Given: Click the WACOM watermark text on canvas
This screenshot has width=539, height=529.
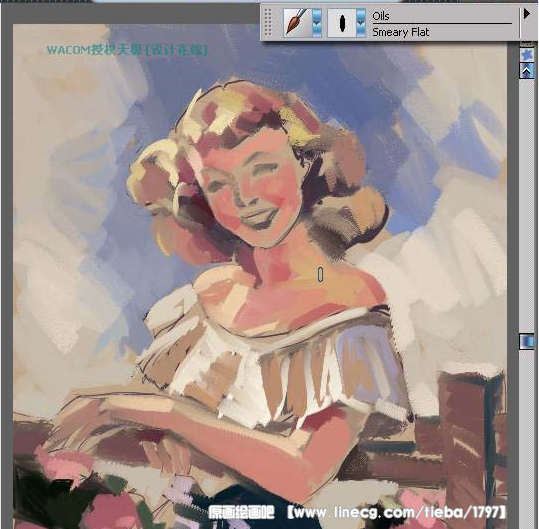Looking at the screenshot, I should [127, 50].
